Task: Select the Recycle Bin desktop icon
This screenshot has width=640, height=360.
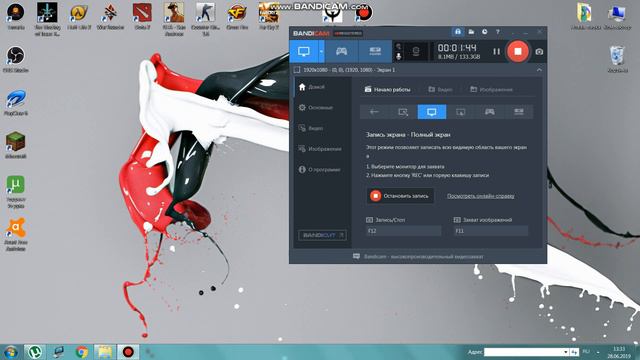Action: click(x=617, y=60)
